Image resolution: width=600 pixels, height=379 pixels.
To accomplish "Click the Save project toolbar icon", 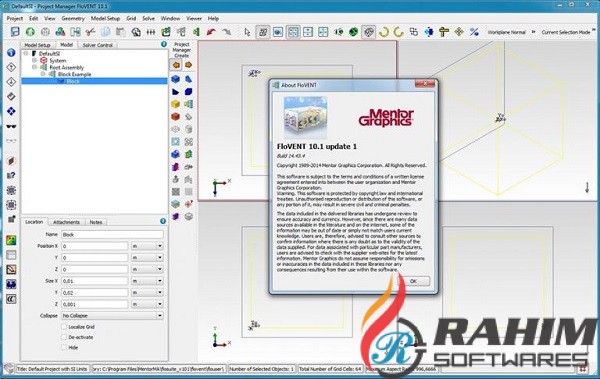I will click(15, 32).
